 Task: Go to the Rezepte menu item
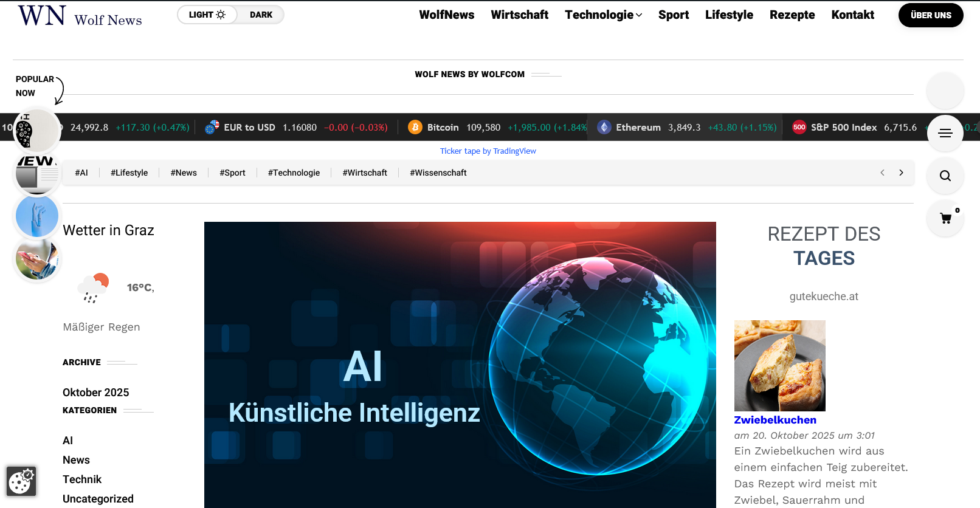coord(792,15)
